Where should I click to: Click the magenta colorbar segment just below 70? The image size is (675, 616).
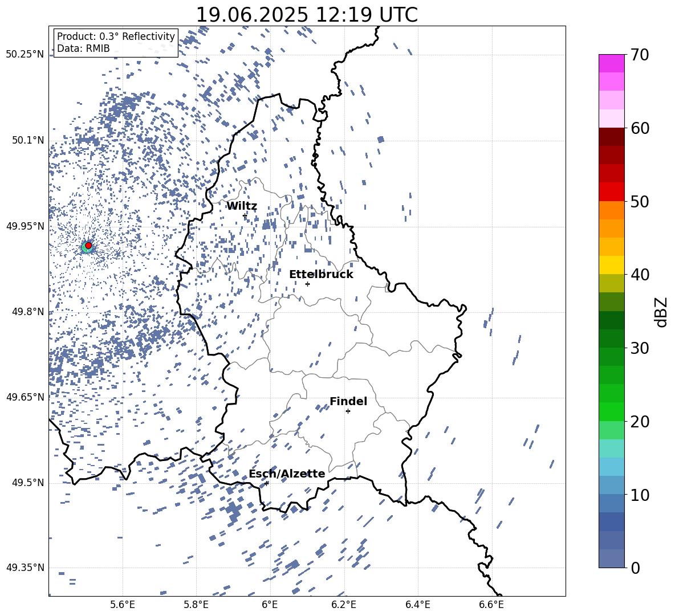click(x=612, y=64)
